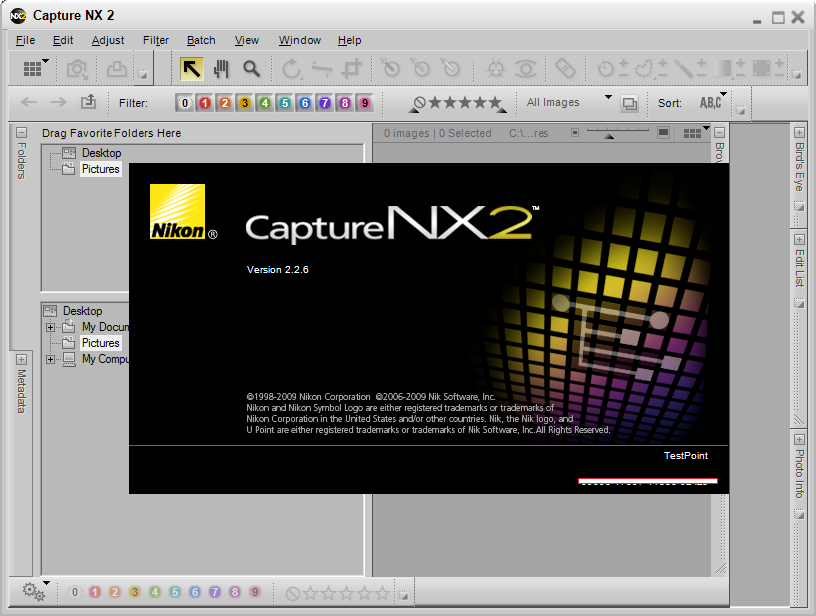816x616 pixels.
Task: Open the Adjust menu
Action: pyautogui.click(x=108, y=40)
